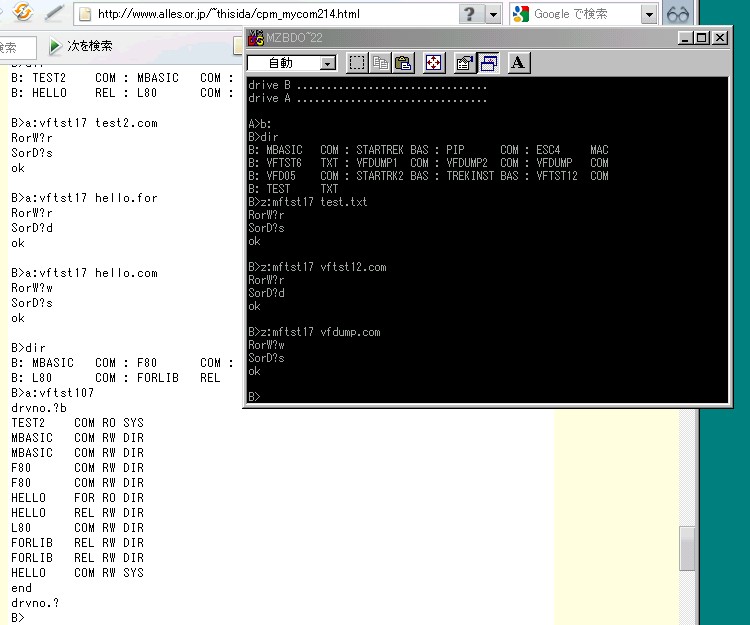The width and height of the screenshot is (750, 625).
Task: Click the Font 'A' icon in MZBDO toolbar
Action: click(518, 63)
